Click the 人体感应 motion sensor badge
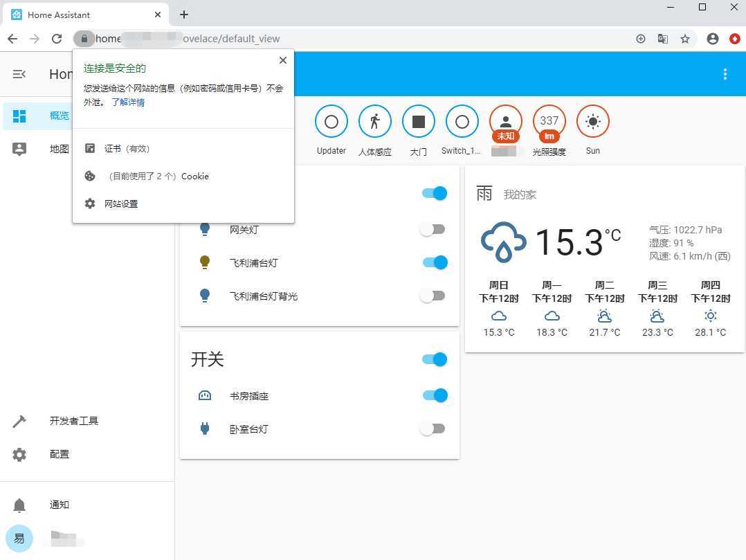 point(375,122)
